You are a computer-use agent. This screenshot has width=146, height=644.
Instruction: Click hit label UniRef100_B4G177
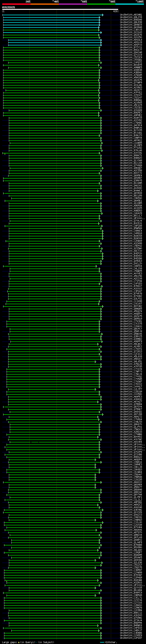point(131,50)
